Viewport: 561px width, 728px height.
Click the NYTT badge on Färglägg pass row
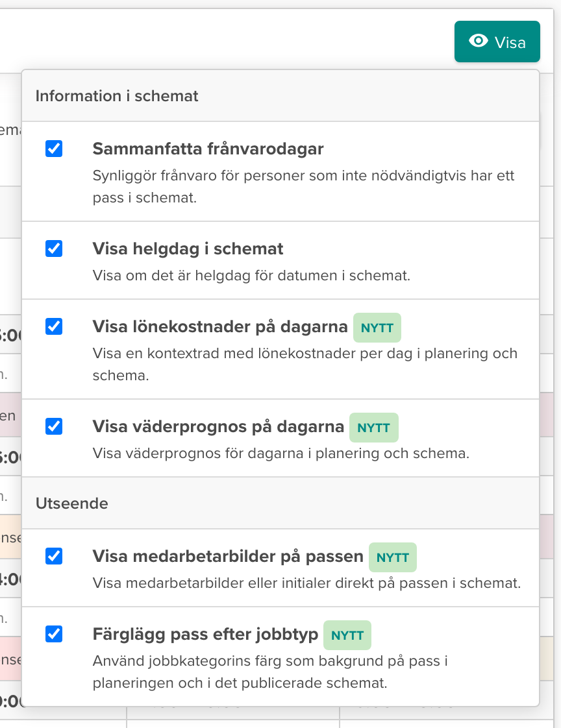[347, 635]
